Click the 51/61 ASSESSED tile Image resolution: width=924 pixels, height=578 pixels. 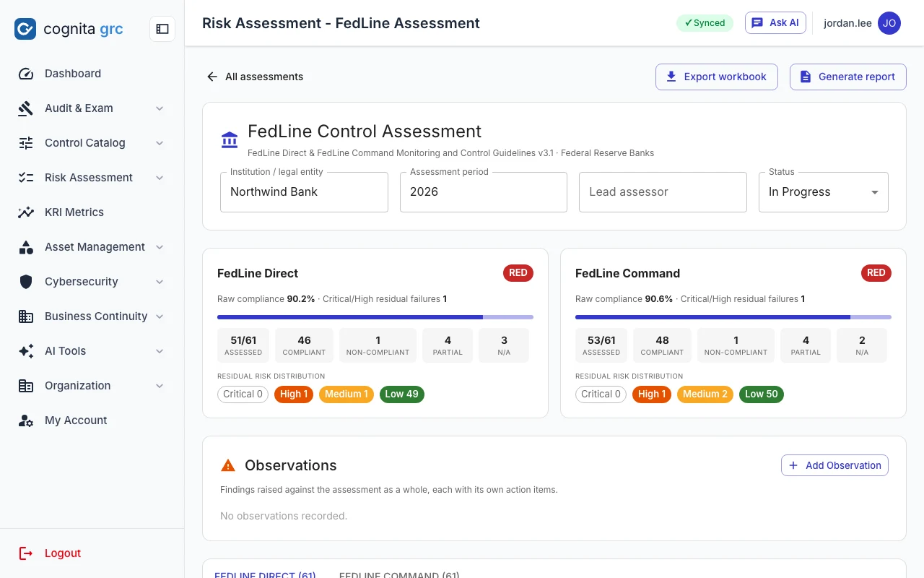pos(243,345)
